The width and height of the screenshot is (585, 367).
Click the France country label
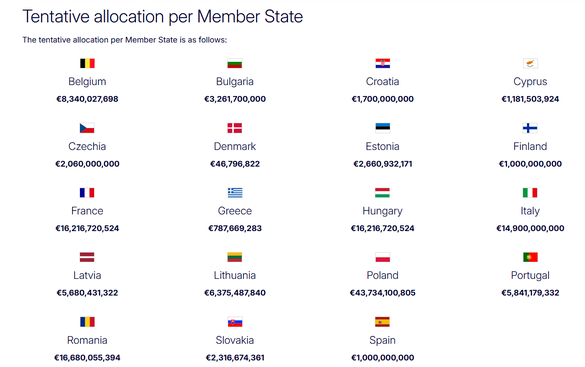click(x=87, y=211)
